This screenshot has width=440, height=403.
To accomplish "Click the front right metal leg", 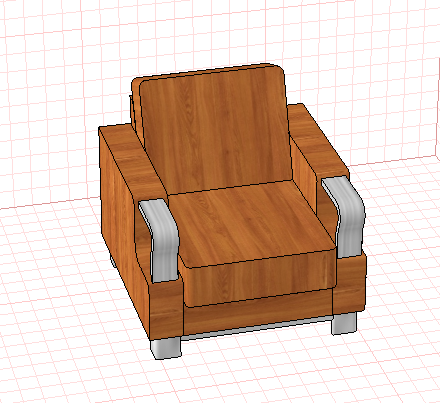I will coord(344,323).
